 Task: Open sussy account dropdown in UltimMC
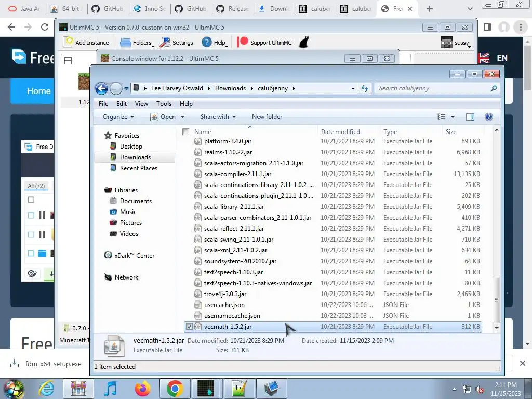coord(456,43)
